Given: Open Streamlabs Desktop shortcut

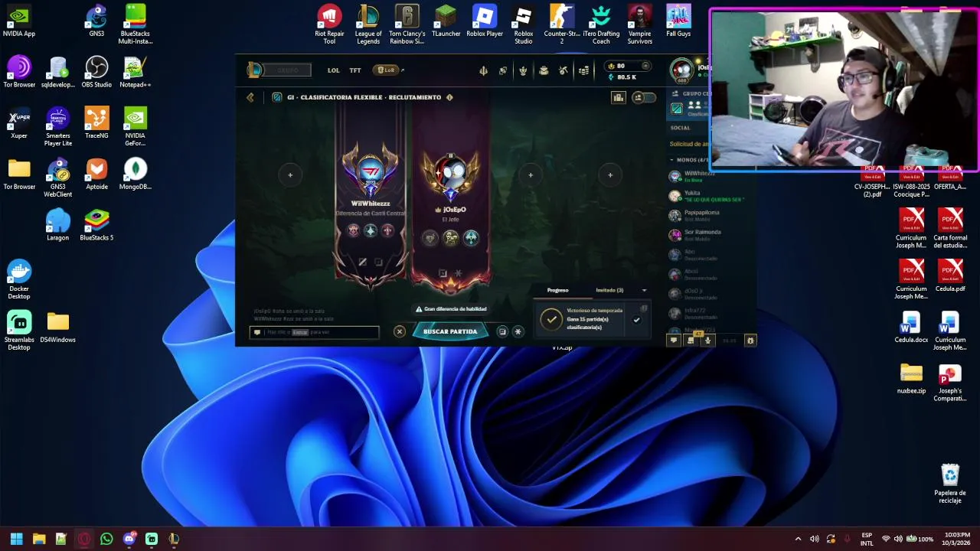Looking at the screenshot, I should (x=19, y=331).
